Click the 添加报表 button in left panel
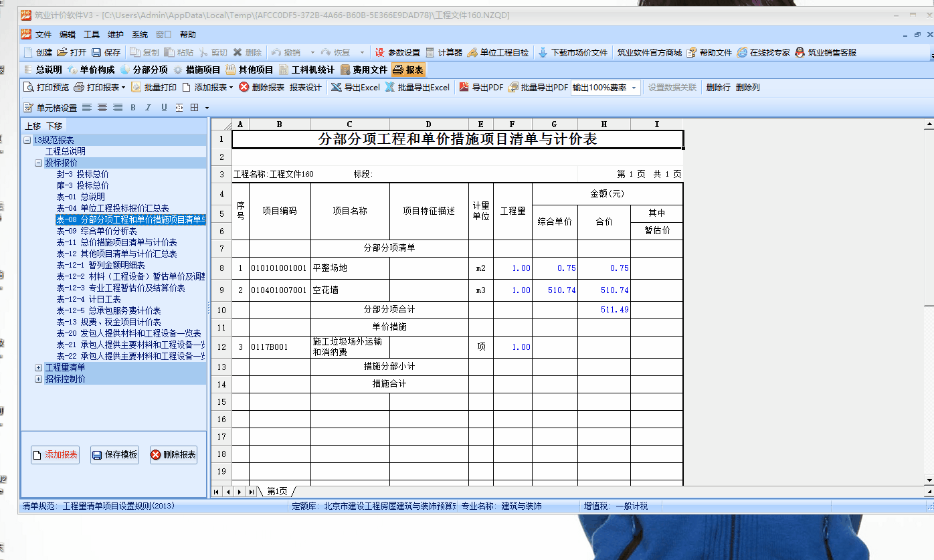The height and width of the screenshot is (560, 934). point(55,455)
